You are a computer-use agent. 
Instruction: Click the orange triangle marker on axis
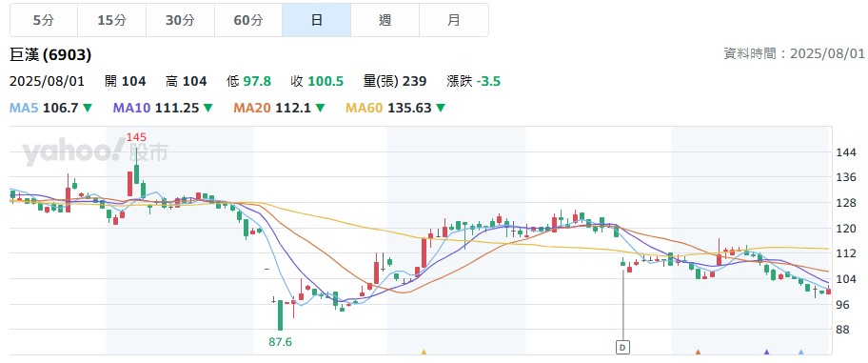pyautogui.click(x=698, y=352)
